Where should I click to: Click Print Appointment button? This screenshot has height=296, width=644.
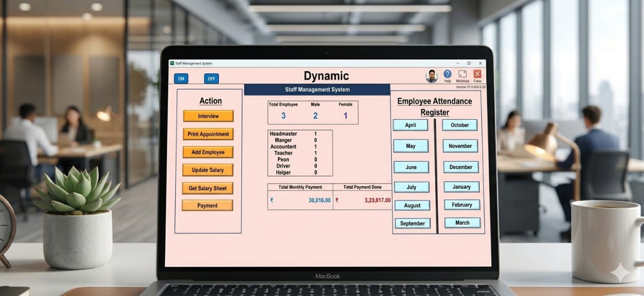click(x=208, y=134)
